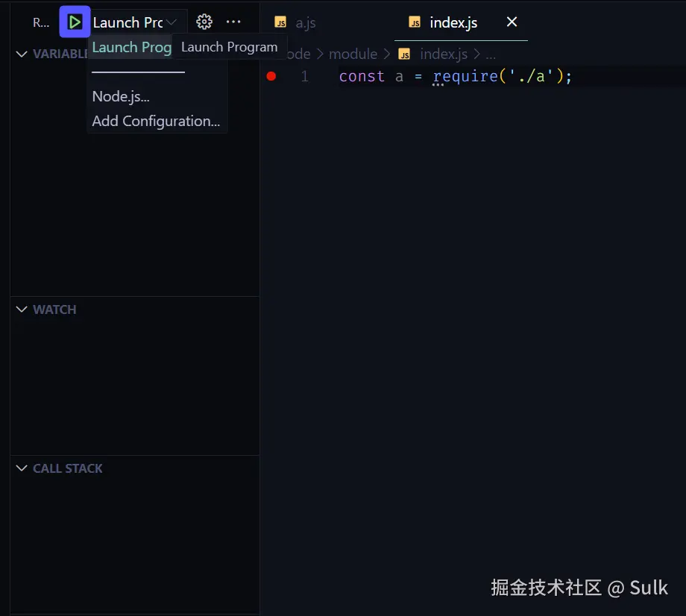686x616 pixels.
Task: Choose Add Configuration... from the list
Action: click(x=156, y=121)
